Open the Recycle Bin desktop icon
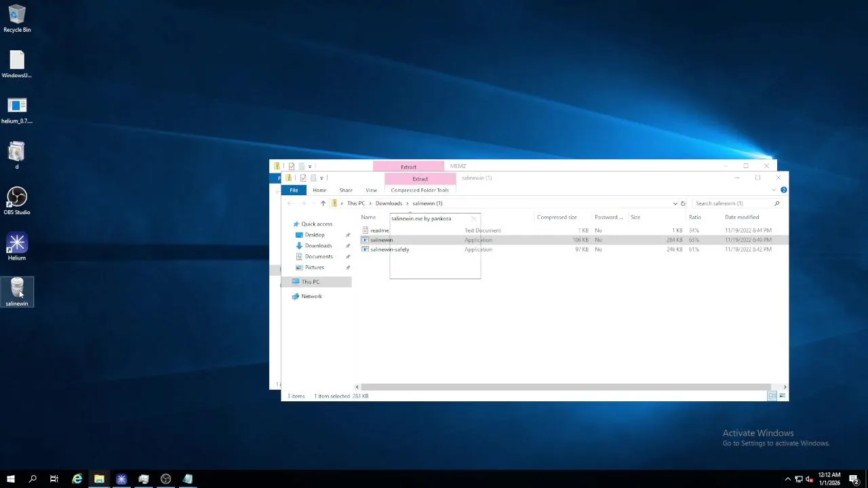The height and width of the screenshot is (488, 868). click(17, 18)
